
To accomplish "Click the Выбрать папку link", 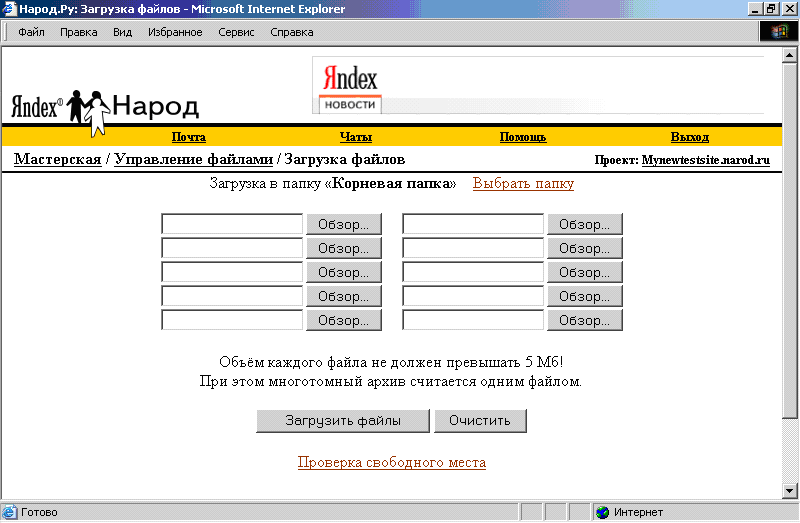I will [523, 183].
